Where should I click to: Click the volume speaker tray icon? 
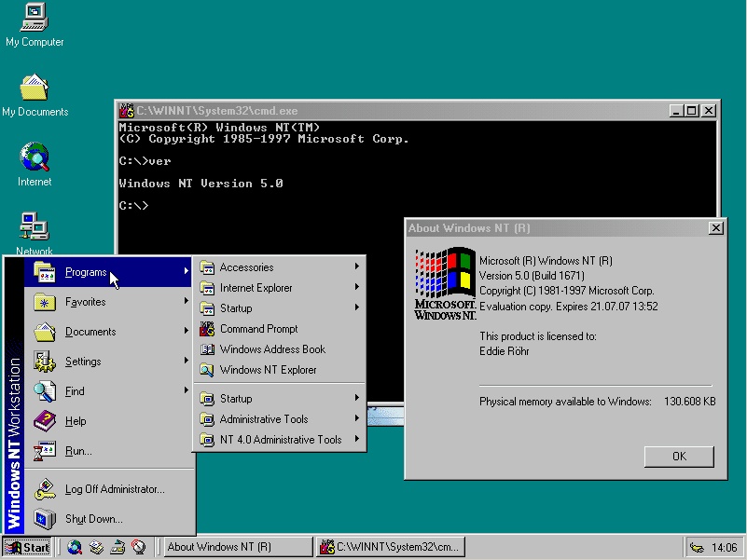coord(697,547)
